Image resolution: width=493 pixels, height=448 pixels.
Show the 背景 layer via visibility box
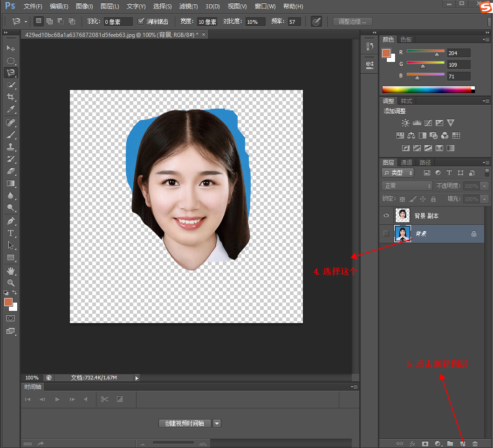(x=386, y=234)
